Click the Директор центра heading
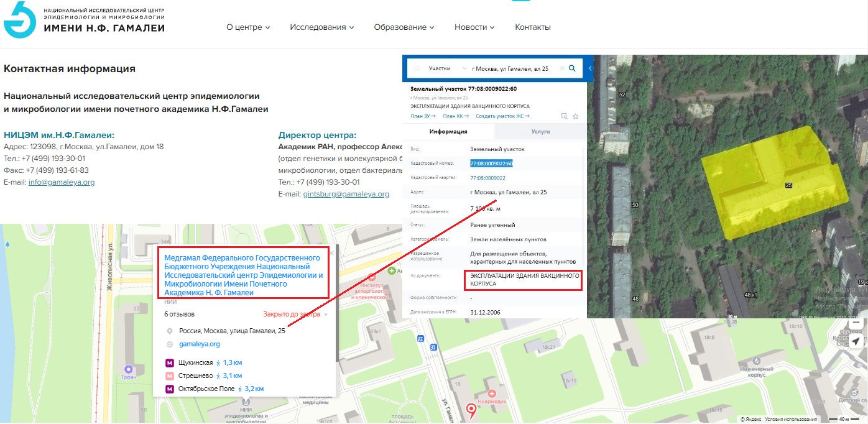Viewport: 868px width, 424px height. click(x=317, y=135)
